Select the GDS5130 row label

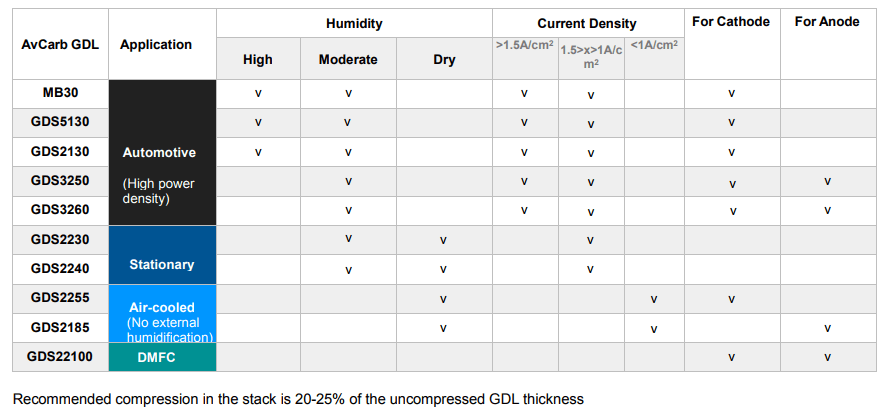[x=60, y=122]
